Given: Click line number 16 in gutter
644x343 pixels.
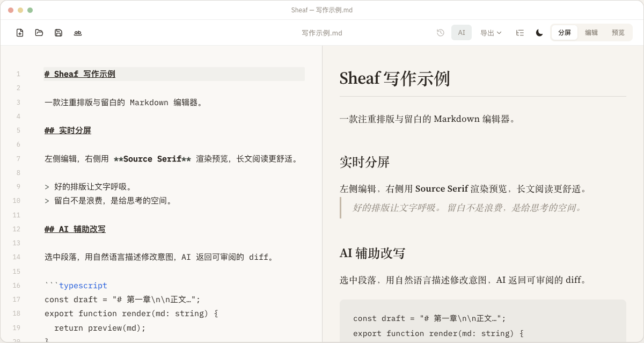Looking at the screenshot, I should pyautogui.click(x=16, y=286).
